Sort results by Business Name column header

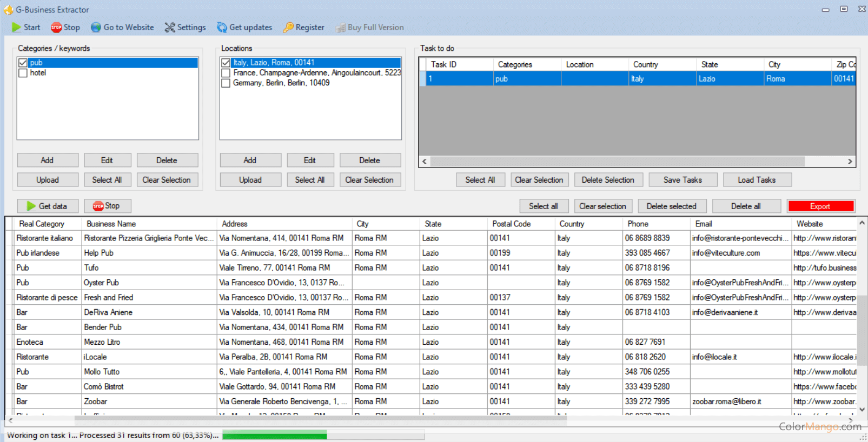click(x=111, y=224)
